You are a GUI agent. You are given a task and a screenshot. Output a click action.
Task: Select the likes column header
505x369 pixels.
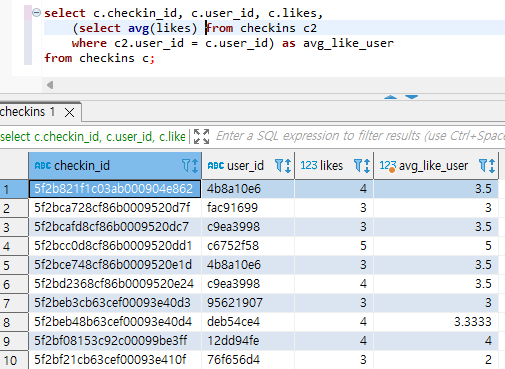pos(334,166)
